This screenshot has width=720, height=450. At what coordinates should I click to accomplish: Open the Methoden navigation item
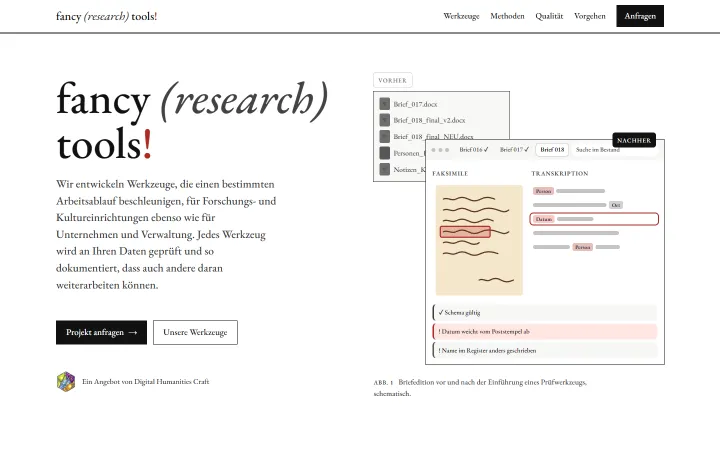click(507, 16)
